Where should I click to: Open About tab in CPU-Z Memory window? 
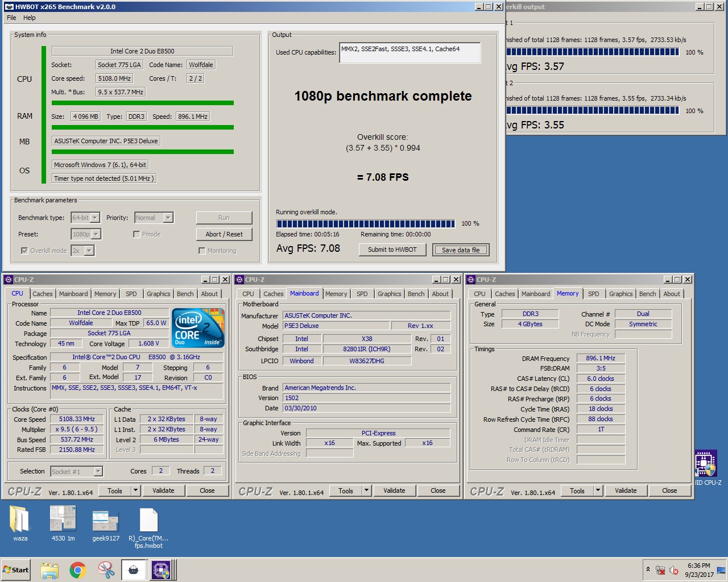[672, 294]
